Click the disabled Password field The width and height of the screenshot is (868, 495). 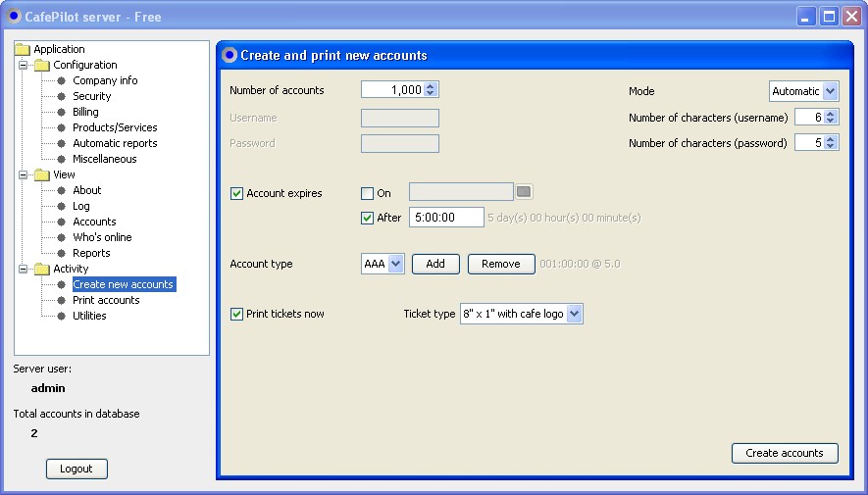[400, 143]
